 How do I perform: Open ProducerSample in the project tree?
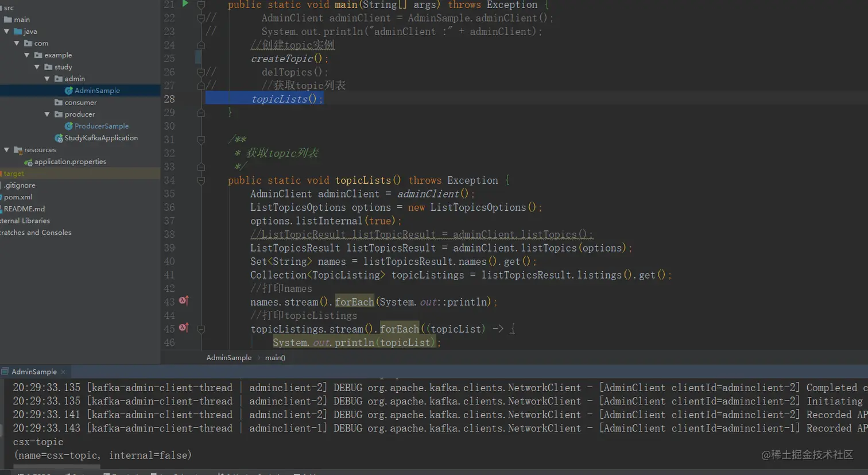click(102, 126)
